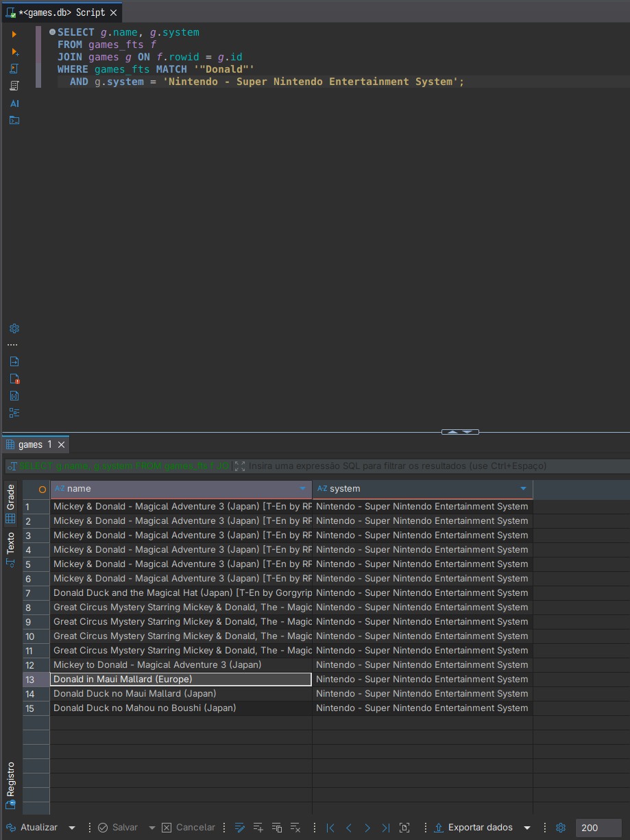Open the Exportar dados dropdown arrow
Image resolution: width=630 pixels, height=840 pixels.
coord(527,828)
